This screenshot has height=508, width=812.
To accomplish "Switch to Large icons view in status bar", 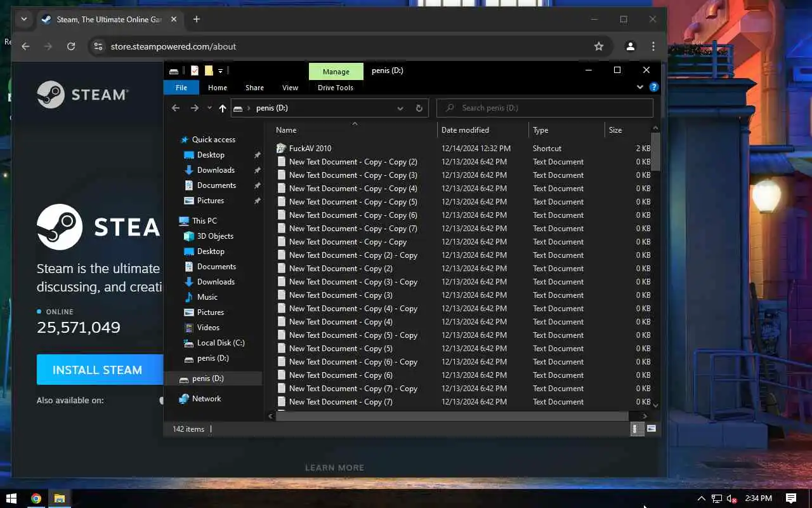I will (651, 429).
